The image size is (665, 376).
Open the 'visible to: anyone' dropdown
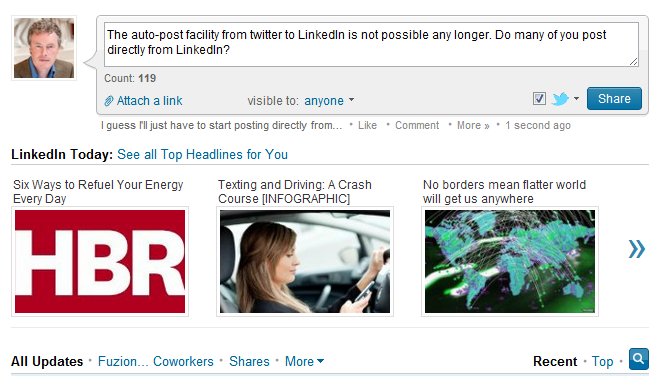pyautogui.click(x=329, y=100)
